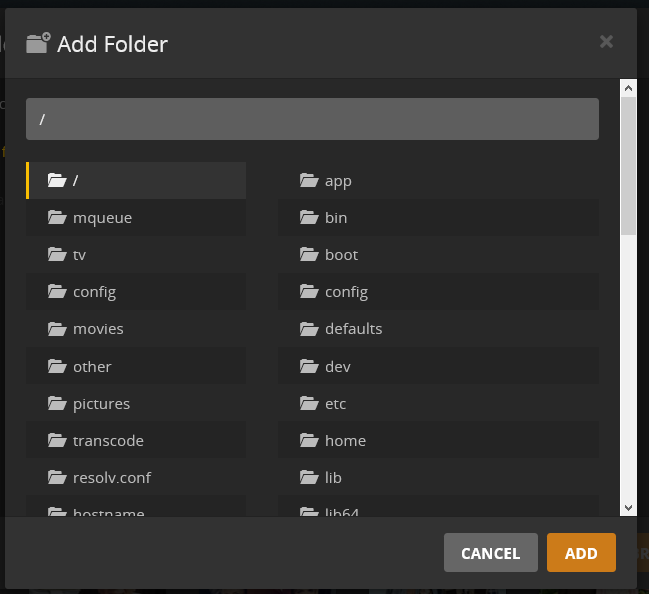Click the open folder icon beside "/"
Viewport: 649px width, 594px height.
[x=57, y=180]
